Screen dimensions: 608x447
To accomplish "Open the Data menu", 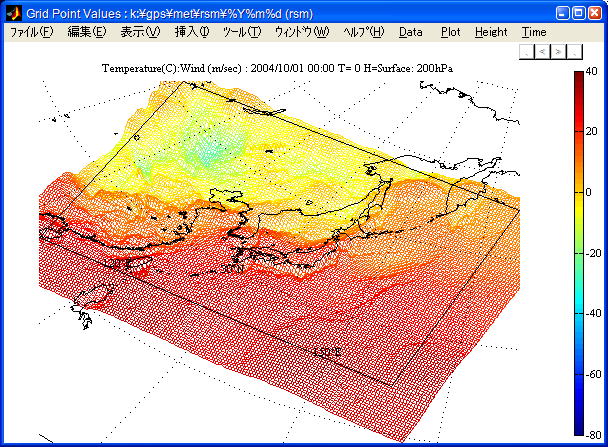I will pos(410,32).
